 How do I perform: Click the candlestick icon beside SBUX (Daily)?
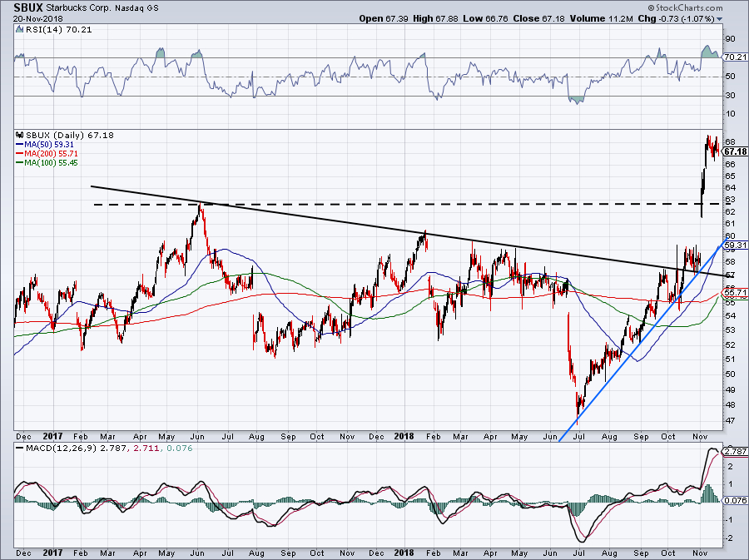(x=19, y=135)
